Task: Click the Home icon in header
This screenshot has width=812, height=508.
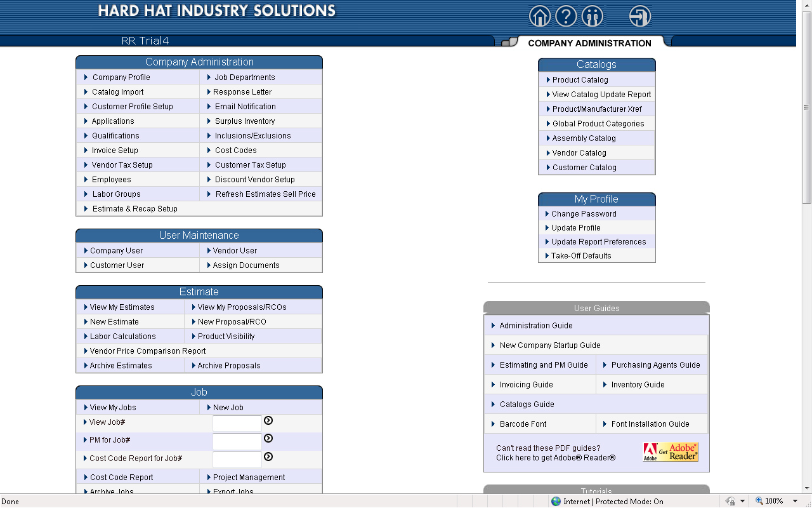Action: click(x=540, y=16)
